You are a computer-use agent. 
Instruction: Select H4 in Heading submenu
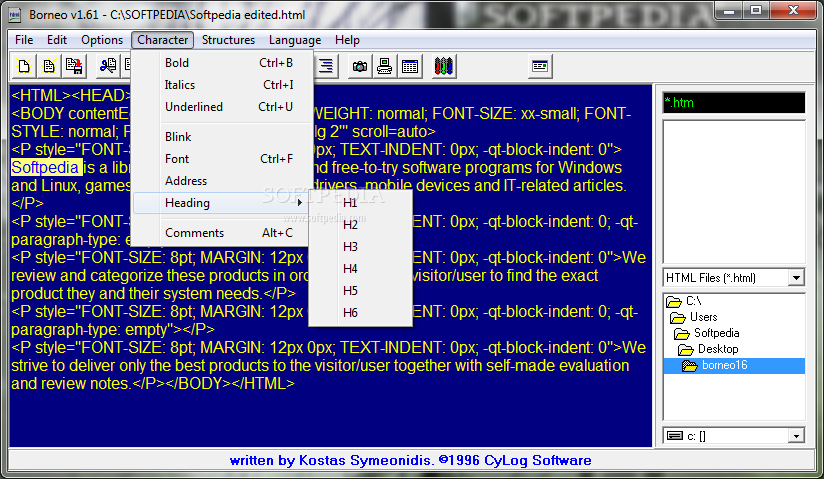tap(360, 269)
